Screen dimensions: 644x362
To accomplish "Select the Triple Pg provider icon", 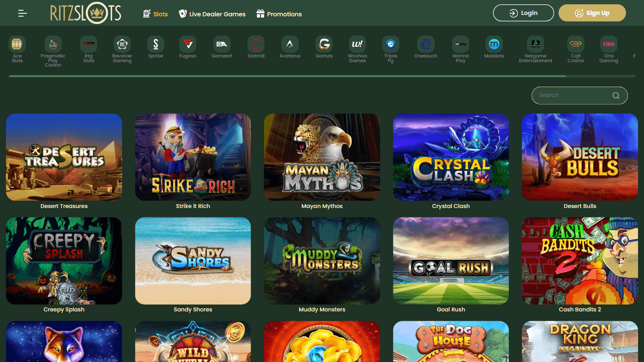I will (391, 44).
